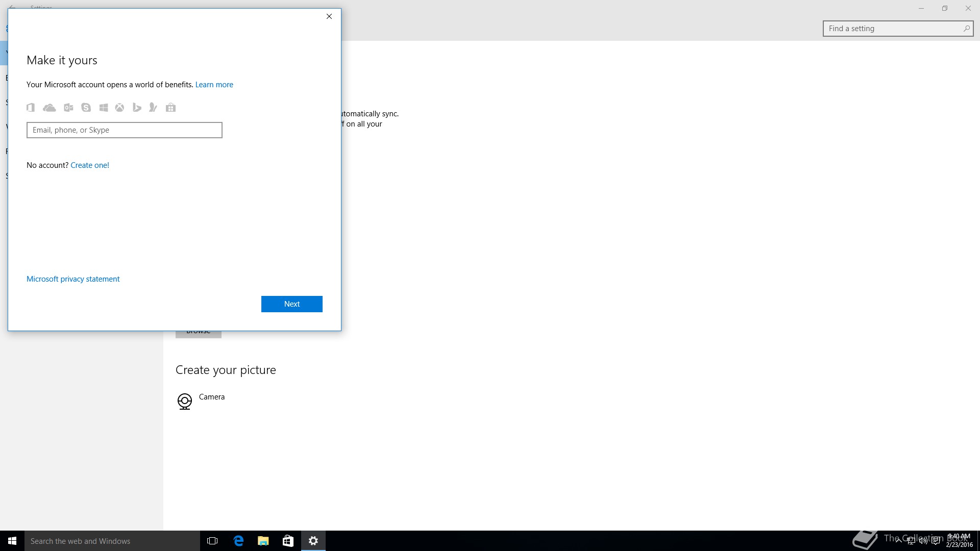Click the Xbox icon in the dialog
The image size is (980, 551).
tap(119, 108)
